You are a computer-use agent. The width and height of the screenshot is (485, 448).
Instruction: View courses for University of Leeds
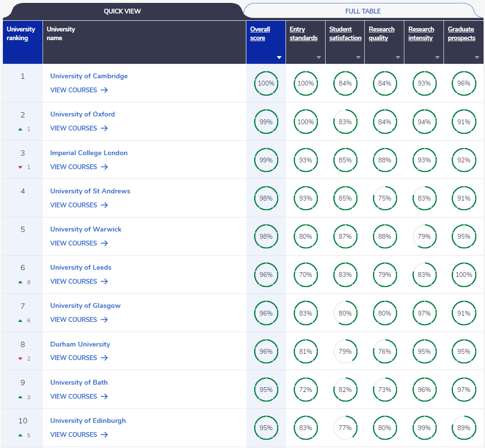click(x=79, y=281)
